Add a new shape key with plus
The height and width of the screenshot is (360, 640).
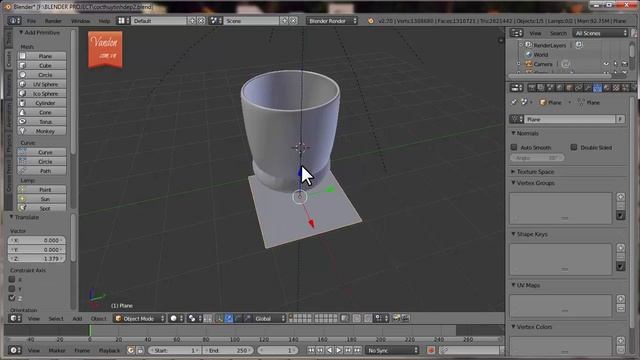(x=620, y=248)
